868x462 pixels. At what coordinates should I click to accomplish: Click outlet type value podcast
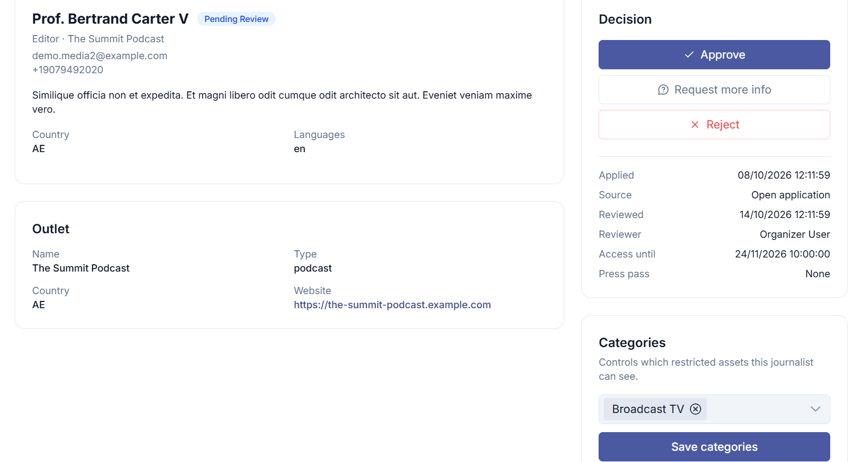[x=313, y=268]
